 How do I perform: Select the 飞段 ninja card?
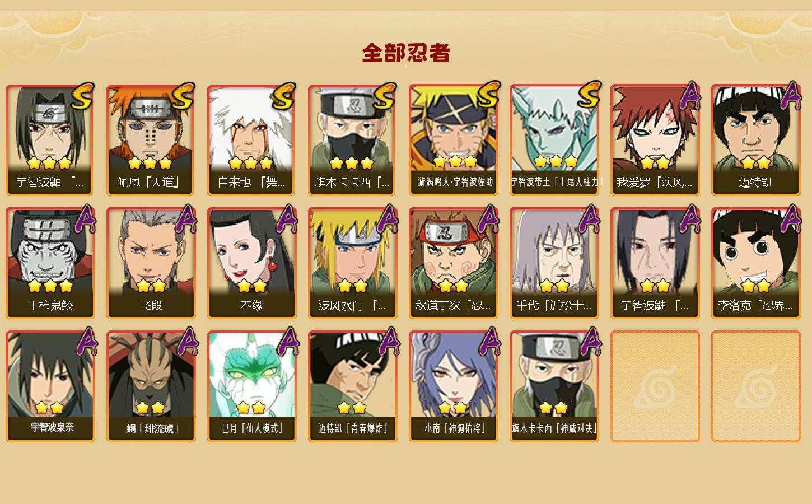151,263
